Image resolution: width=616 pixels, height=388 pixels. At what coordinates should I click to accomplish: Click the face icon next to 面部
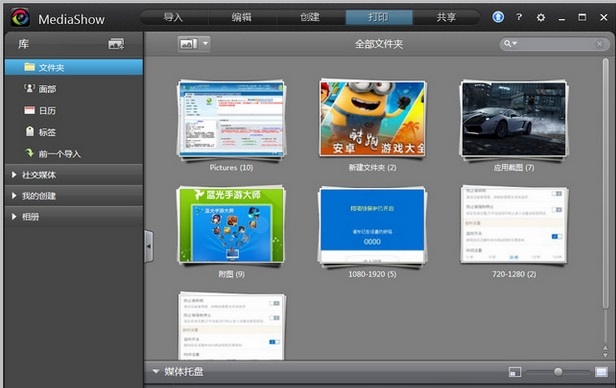click(x=29, y=88)
